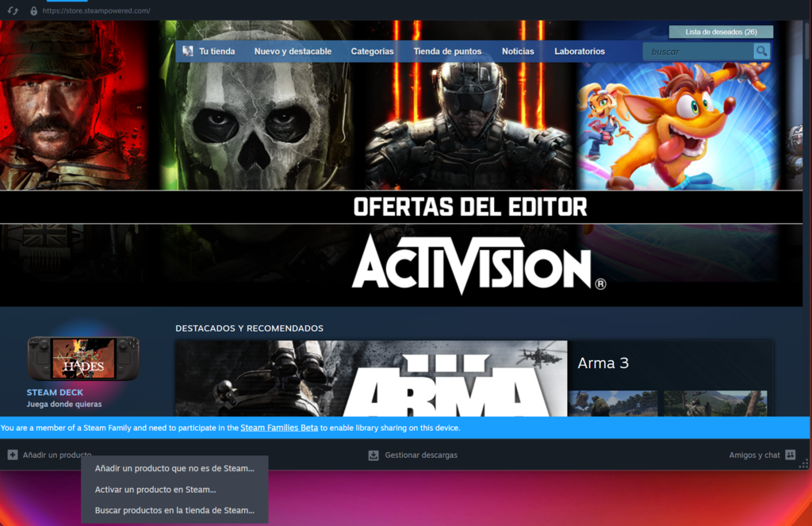Click the plus icon beside Añadir un producto
Screen dimensions: 812x526
pos(11,455)
